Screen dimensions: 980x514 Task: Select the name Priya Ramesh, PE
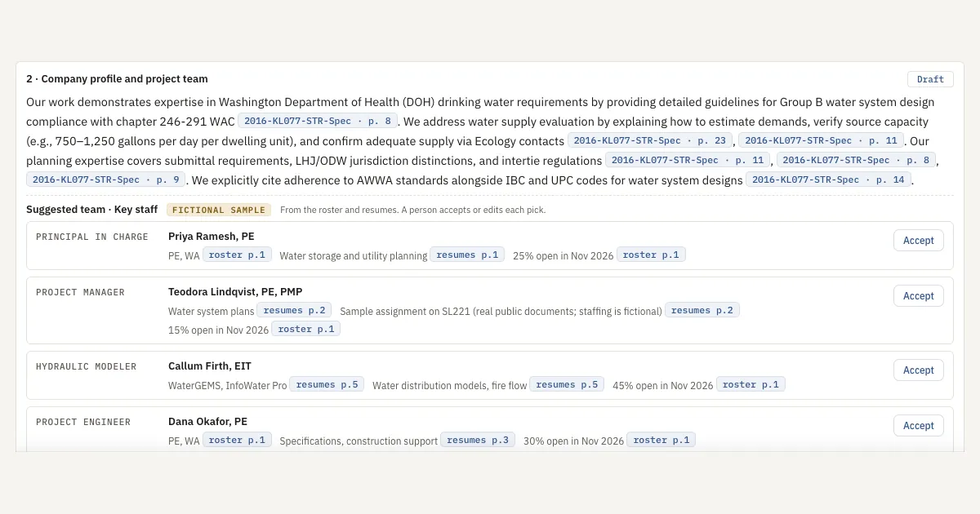tap(212, 237)
